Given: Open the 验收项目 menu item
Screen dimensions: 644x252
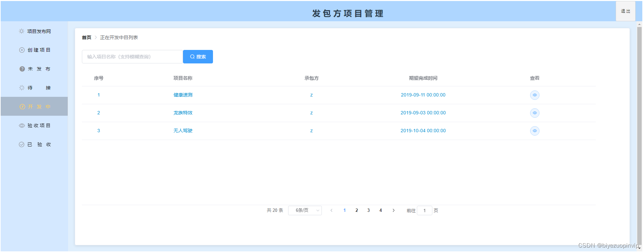Looking at the screenshot, I should [34, 125].
